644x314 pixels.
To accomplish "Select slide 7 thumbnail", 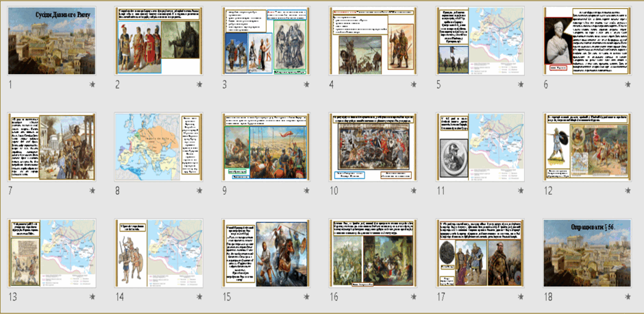I will click(x=52, y=147).
